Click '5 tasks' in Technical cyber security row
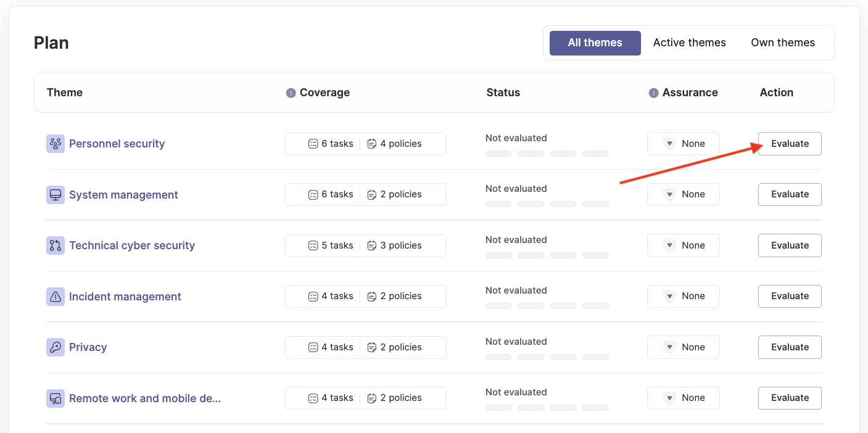The image size is (868, 433). click(x=337, y=245)
